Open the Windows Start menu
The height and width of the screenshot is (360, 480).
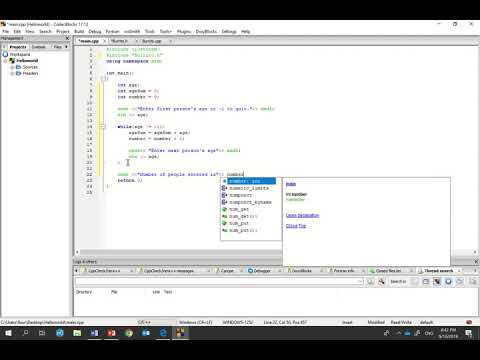(8, 333)
